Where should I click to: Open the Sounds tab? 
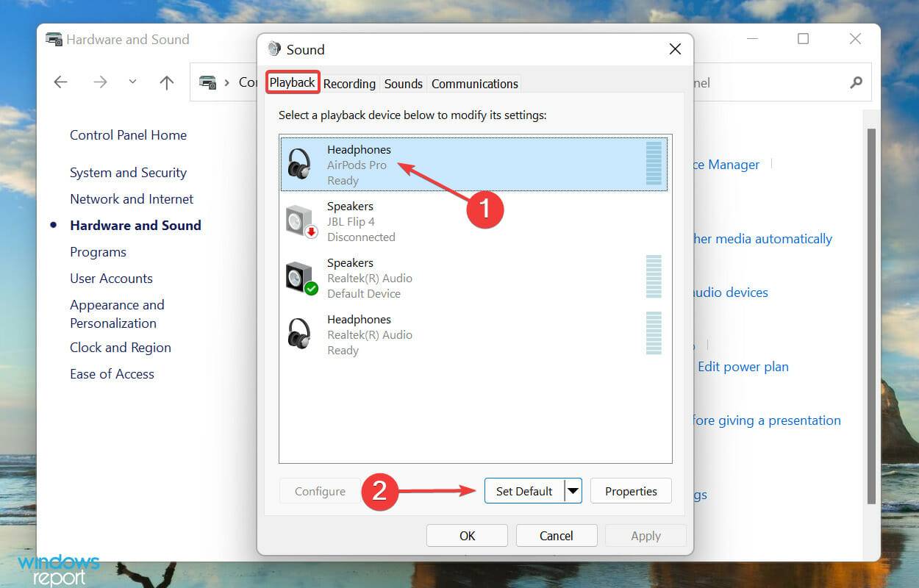[403, 84]
